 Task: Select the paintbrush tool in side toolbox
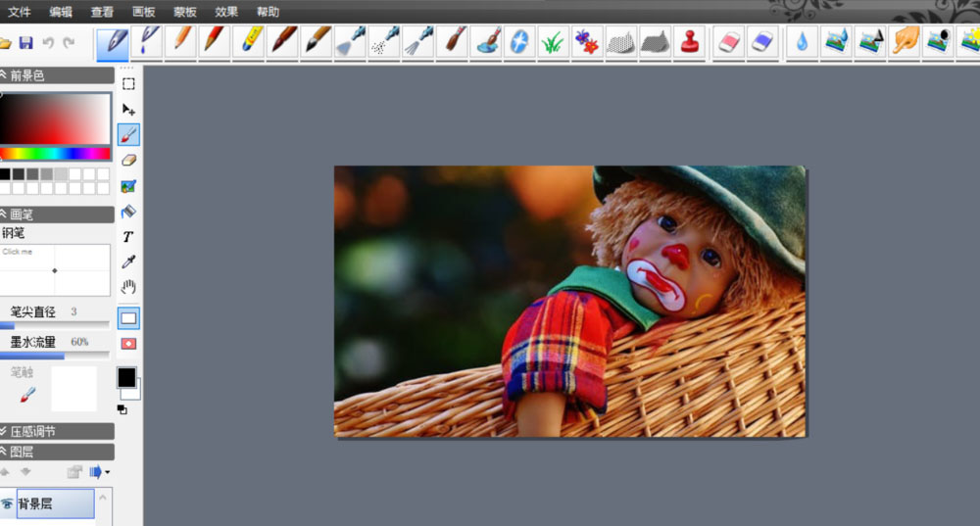click(128, 135)
